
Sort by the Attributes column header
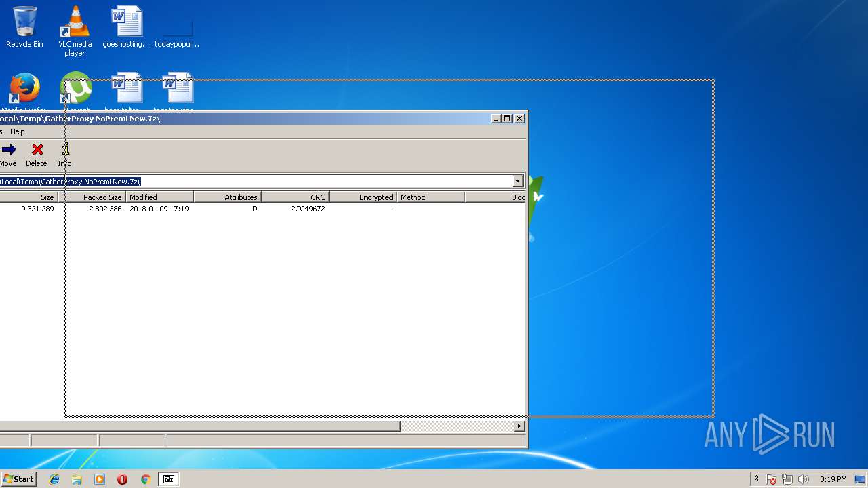pyautogui.click(x=227, y=197)
